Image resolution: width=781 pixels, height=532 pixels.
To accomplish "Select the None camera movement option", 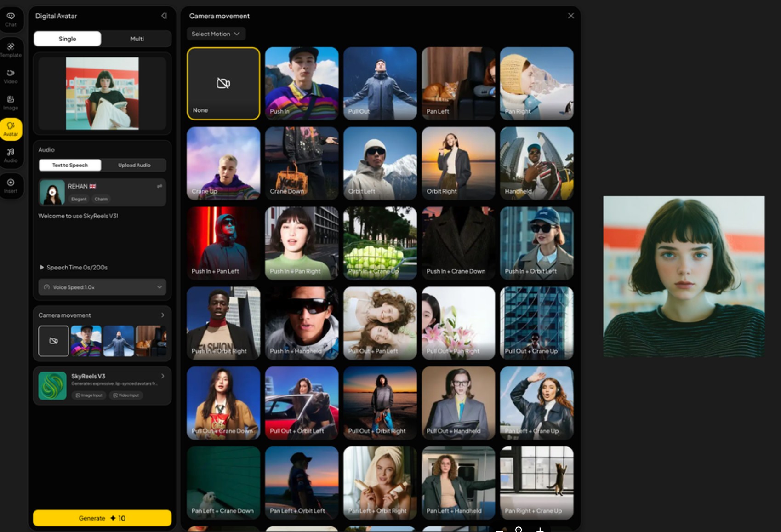I will [223, 83].
